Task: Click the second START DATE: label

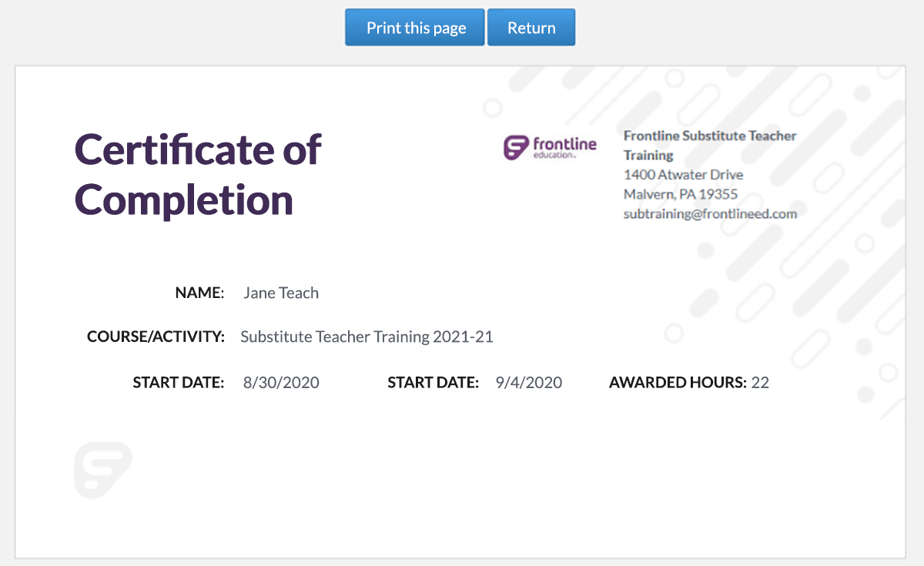Action: pos(434,383)
